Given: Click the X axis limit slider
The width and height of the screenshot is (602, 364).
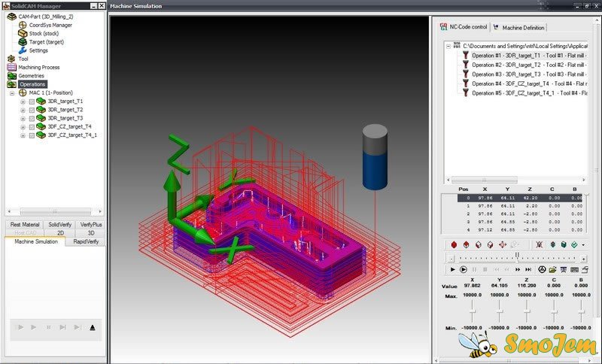Looking at the screenshot, I should click(x=473, y=311).
